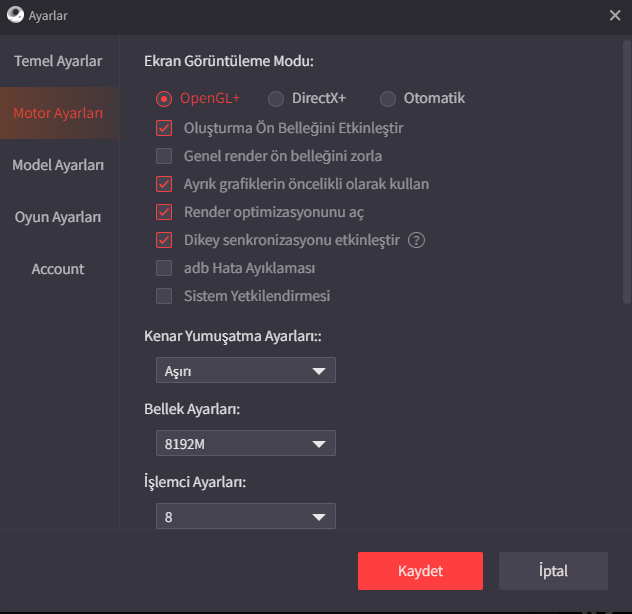This screenshot has height=614, width=632.
Task: Select the OpenGL+ display mode
Action: pos(165,98)
